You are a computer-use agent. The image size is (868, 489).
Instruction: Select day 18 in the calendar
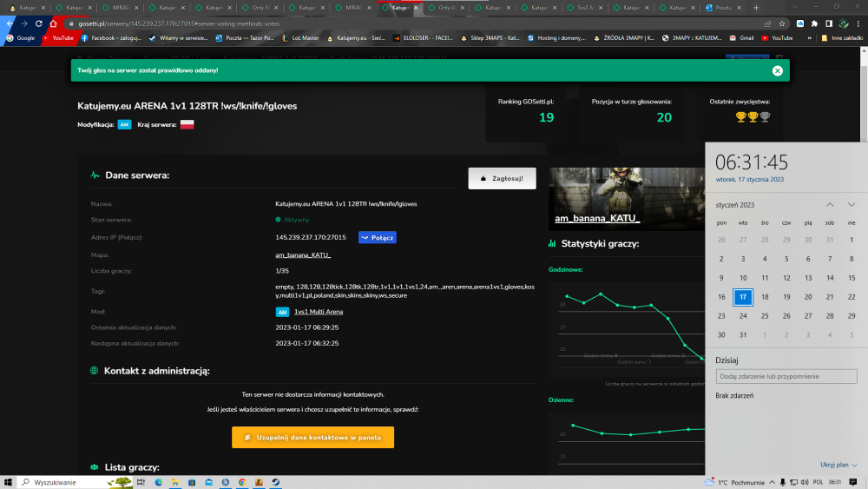click(x=765, y=297)
